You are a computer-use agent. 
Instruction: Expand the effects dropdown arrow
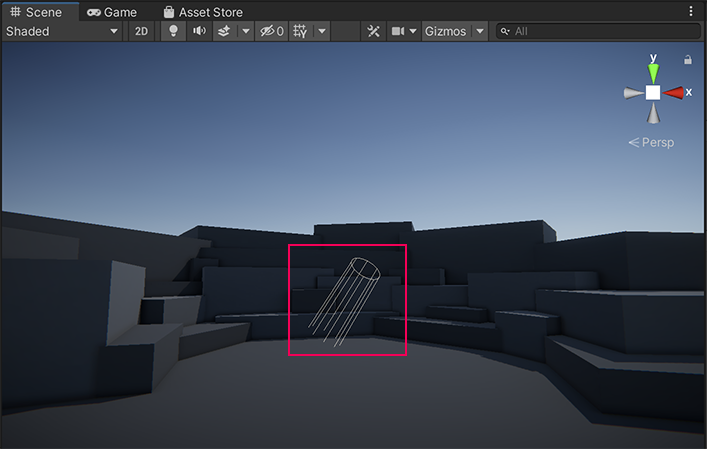coord(245,31)
